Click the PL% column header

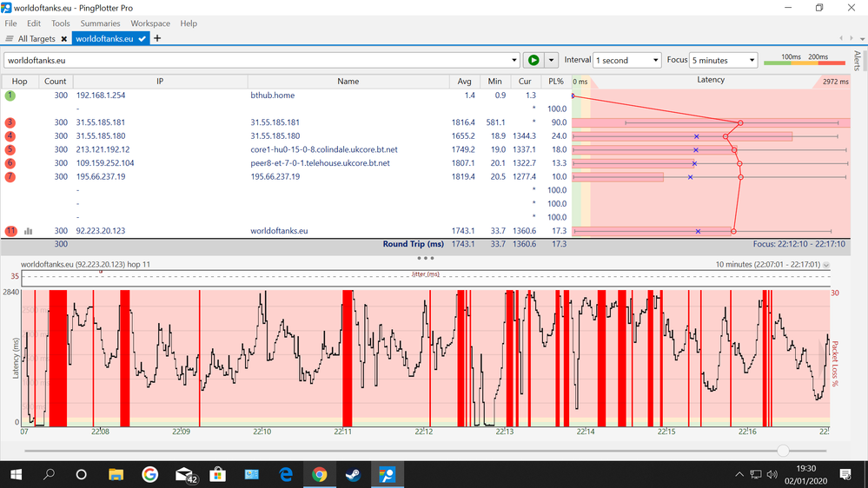tap(556, 81)
